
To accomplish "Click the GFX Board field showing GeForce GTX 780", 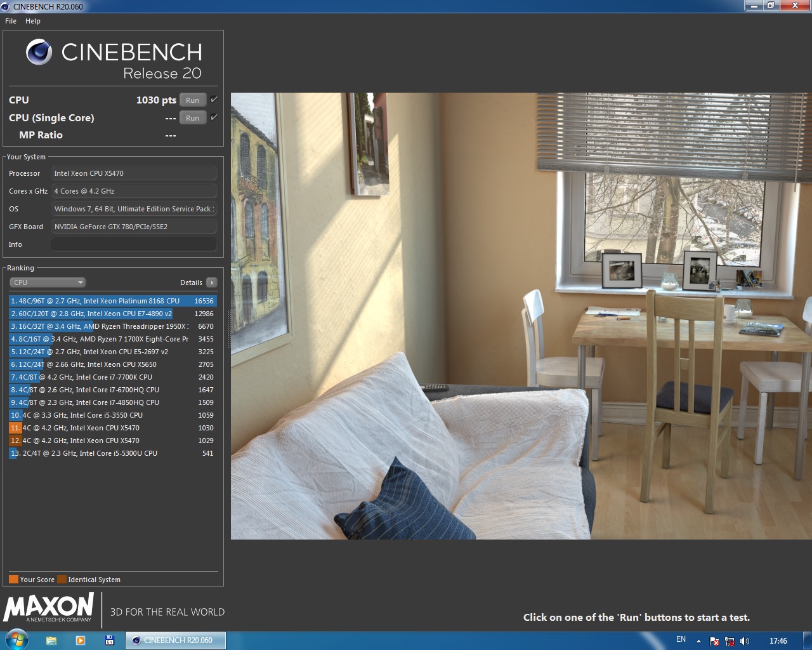I will point(134,227).
